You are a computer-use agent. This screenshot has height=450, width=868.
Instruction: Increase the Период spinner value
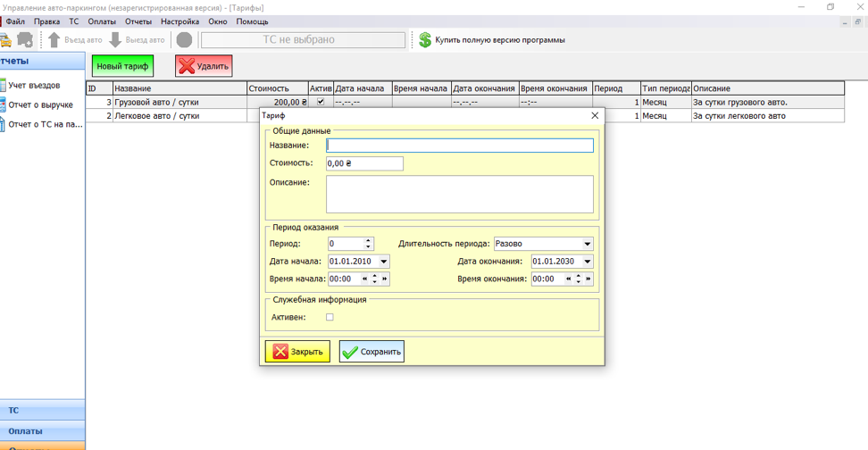coord(368,241)
